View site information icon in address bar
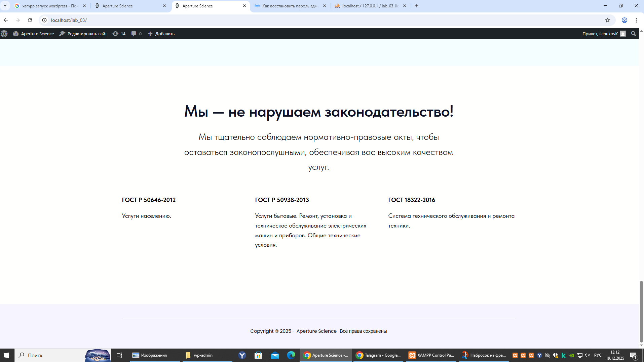The width and height of the screenshot is (644, 362). [44, 20]
